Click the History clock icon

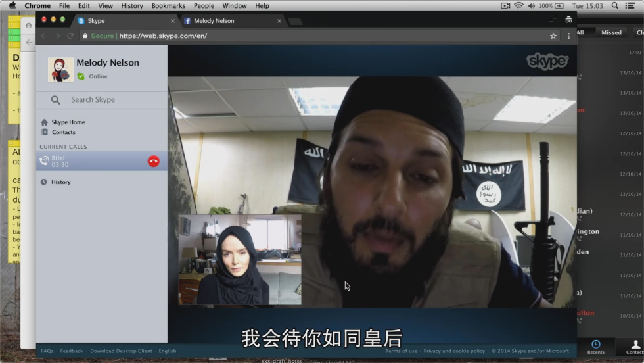click(x=43, y=182)
